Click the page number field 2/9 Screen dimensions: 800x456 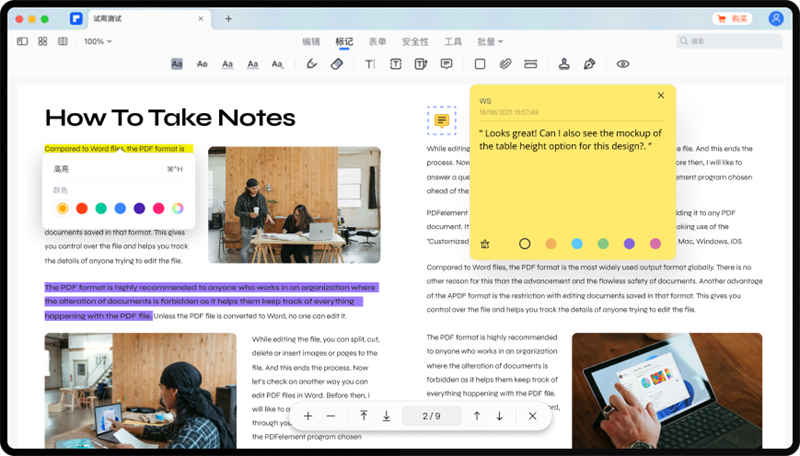(x=432, y=416)
